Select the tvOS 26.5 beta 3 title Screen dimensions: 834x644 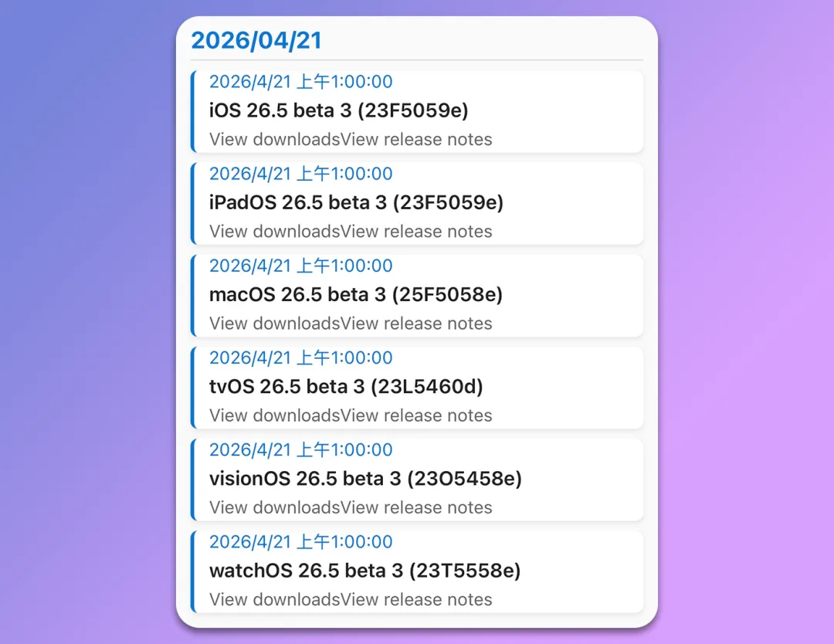click(x=346, y=387)
